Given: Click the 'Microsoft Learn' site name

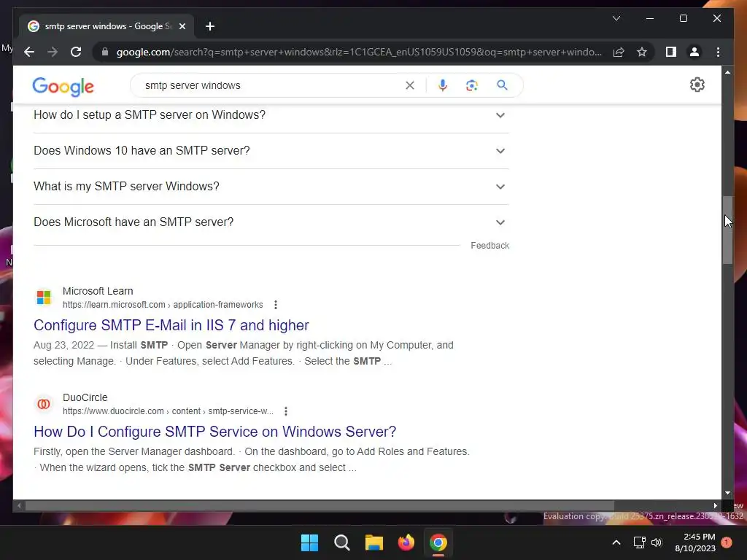Looking at the screenshot, I should [x=98, y=291].
